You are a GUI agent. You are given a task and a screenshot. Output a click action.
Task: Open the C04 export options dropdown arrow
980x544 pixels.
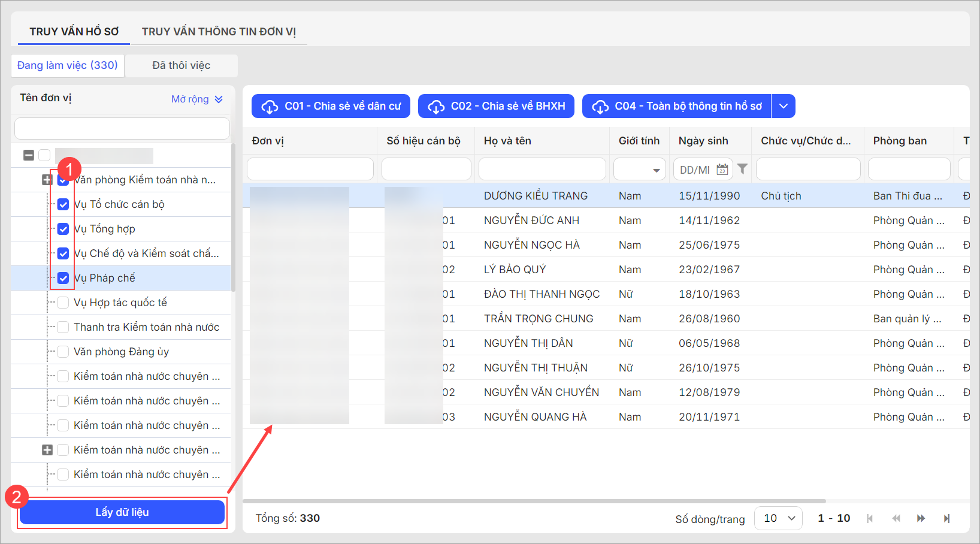coord(783,106)
